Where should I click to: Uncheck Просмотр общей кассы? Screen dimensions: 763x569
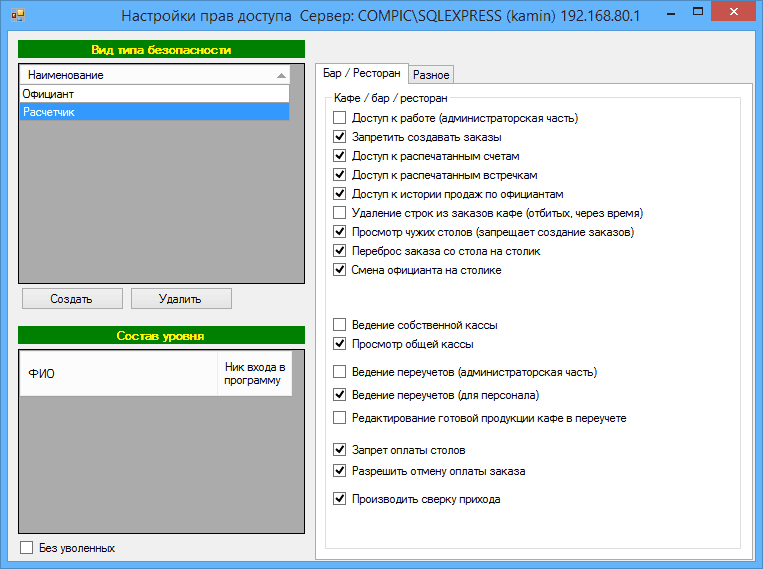(340, 344)
